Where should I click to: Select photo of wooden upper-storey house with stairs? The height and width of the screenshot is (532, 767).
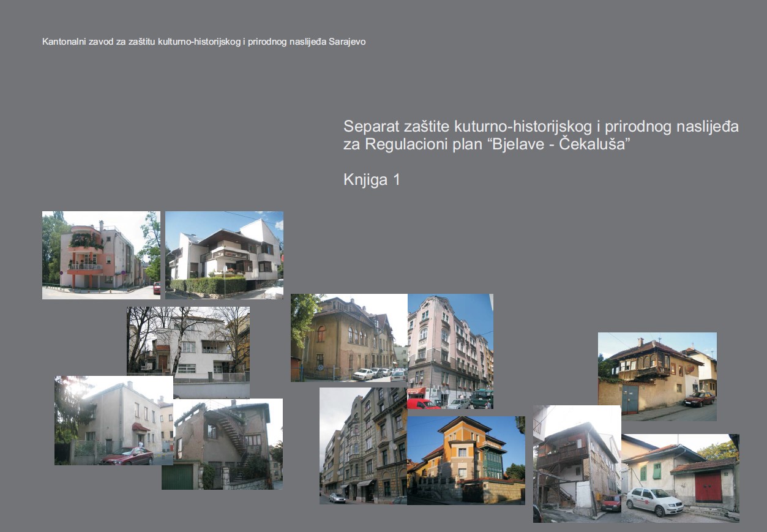[x=577, y=463]
